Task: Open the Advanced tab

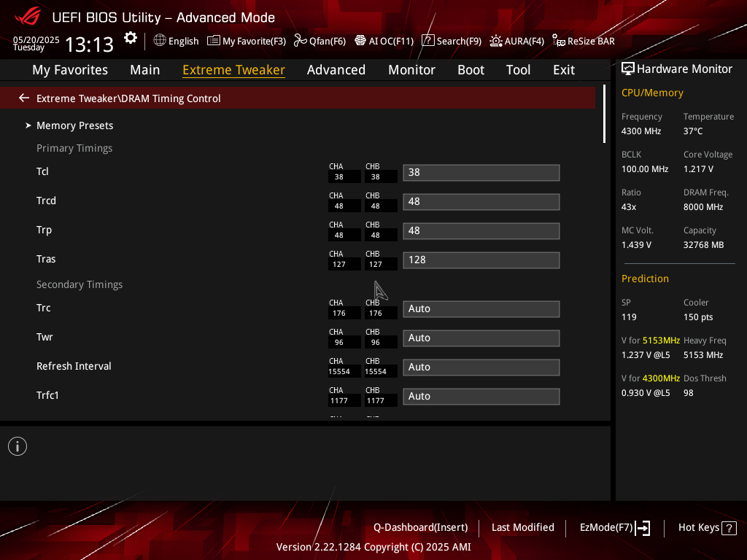Action: 336,70
